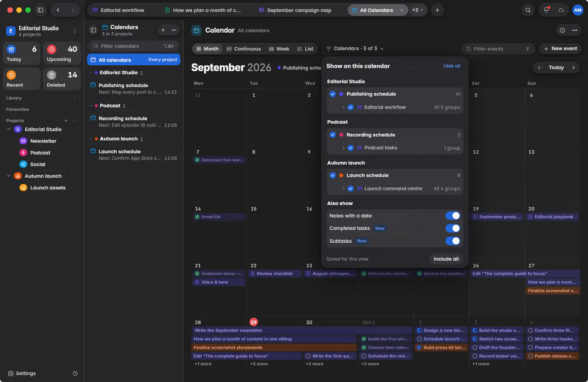Disable the Completed tasks switch
588x382 pixels.
click(x=452, y=228)
